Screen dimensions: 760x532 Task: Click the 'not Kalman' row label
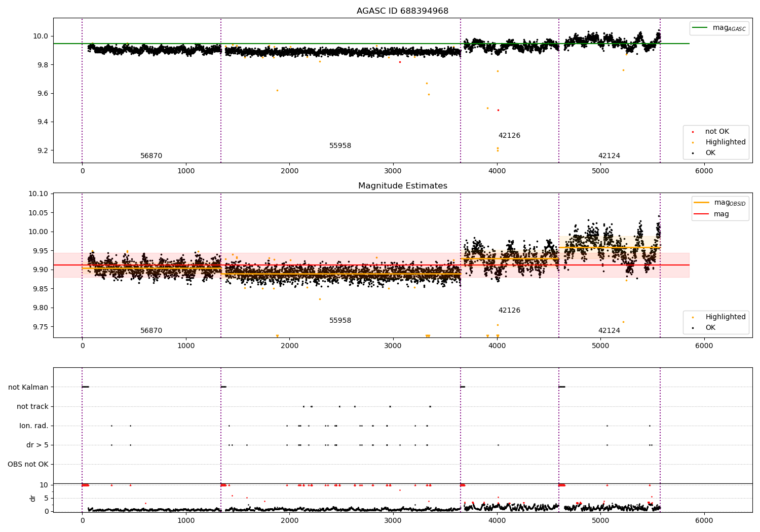click(x=28, y=388)
